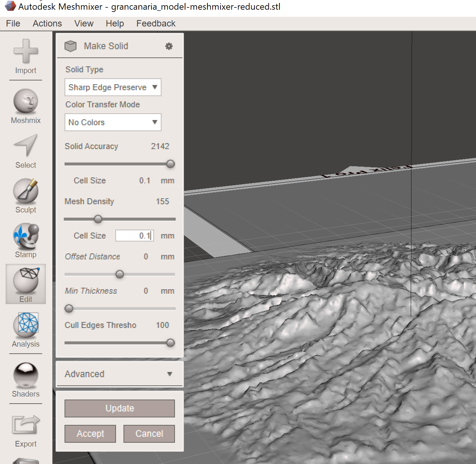The image size is (476, 464).
Task: Open the File menu
Action: pos(13,23)
